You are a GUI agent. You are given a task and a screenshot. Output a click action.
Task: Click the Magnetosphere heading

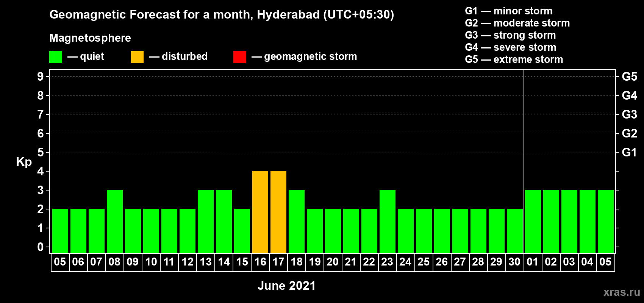[90, 38]
